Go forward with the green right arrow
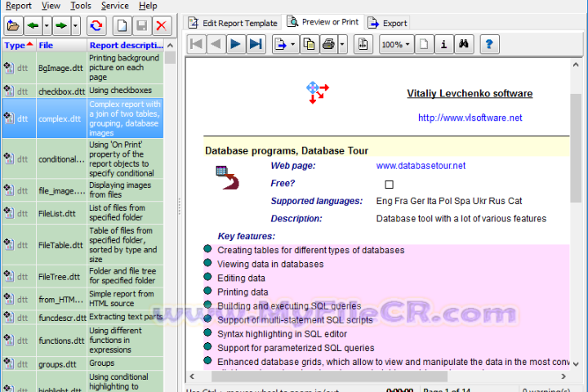This screenshot has width=588, height=392. pyautogui.click(x=61, y=26)
